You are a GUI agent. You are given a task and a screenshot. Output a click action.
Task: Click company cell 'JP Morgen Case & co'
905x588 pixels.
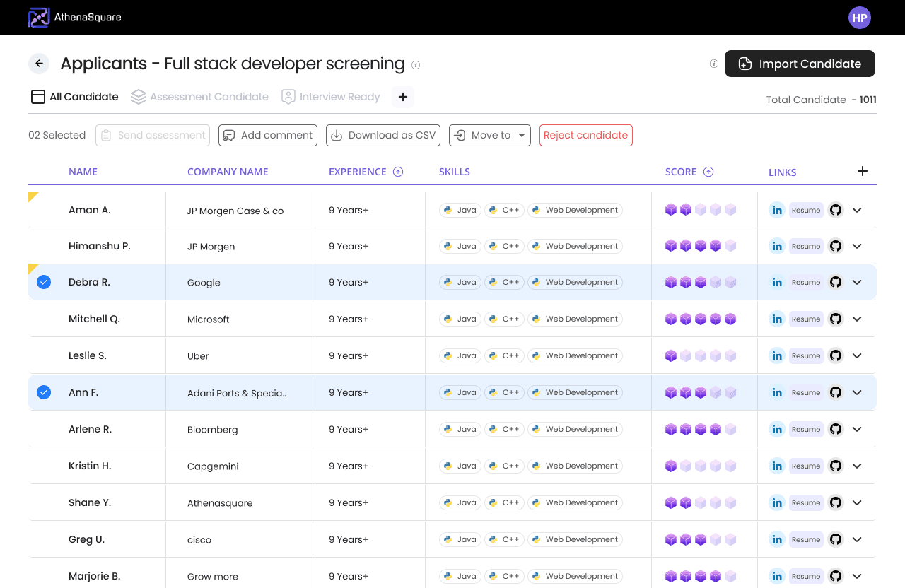[x=235, y=211]
